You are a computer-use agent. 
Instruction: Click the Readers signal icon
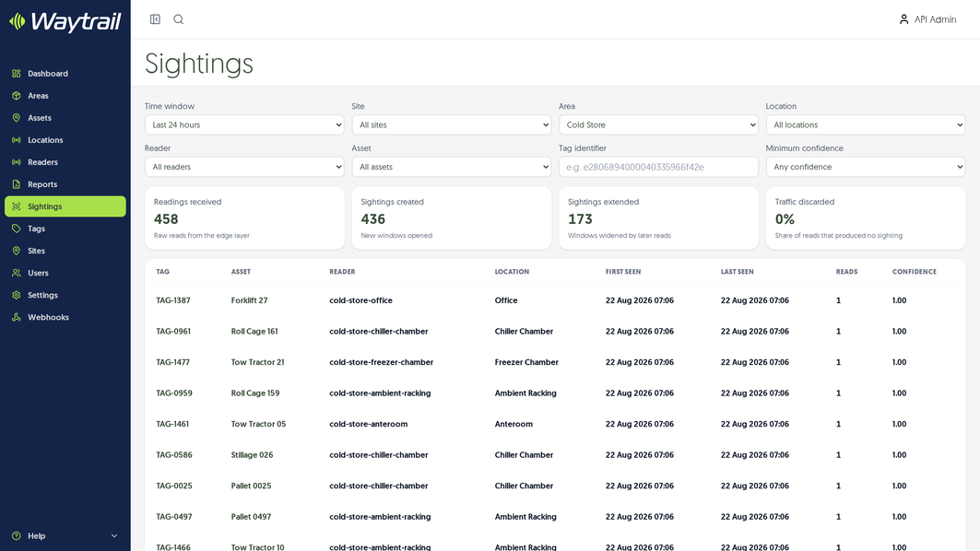click(17, 162)
